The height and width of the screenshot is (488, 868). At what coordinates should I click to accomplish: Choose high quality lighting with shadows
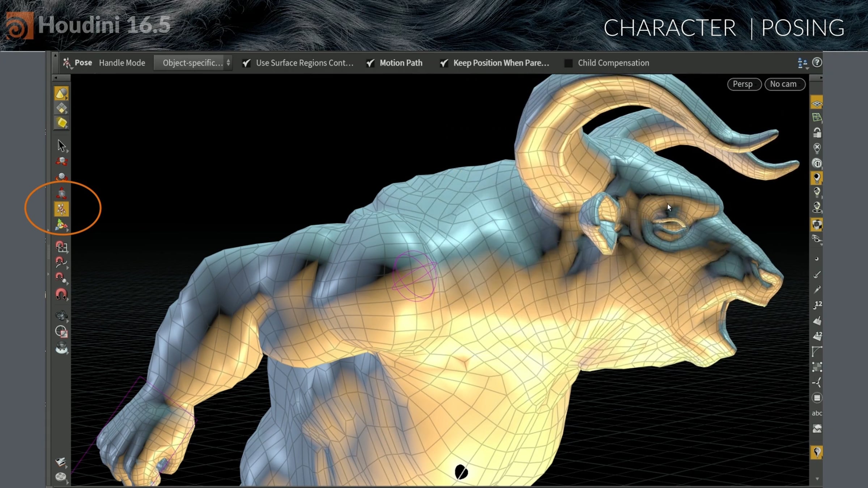pos(817,207)
